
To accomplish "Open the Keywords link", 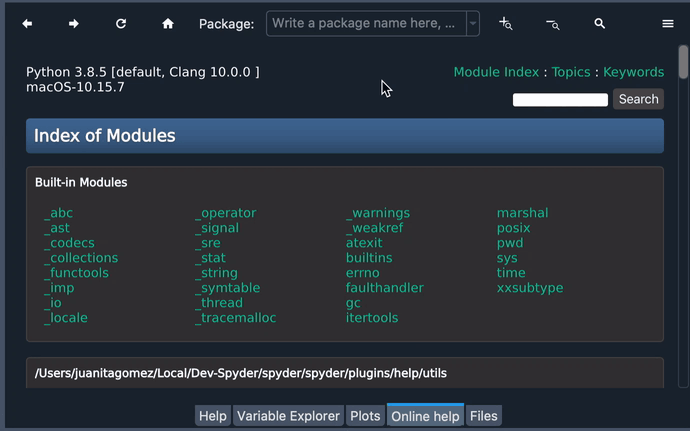I will [633, 72].
